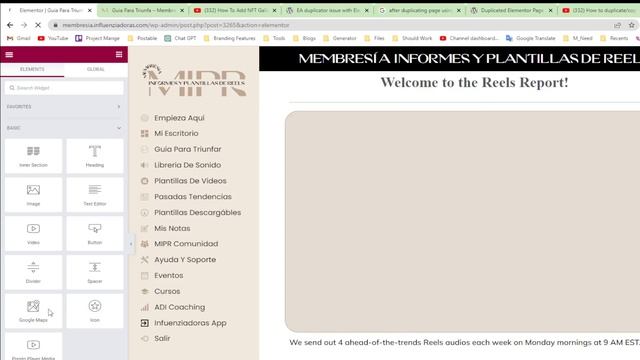Screen dimensions: 640x360
Task: Switch to Duplicated Elementor Page browser tab
Action: [511, 10]
